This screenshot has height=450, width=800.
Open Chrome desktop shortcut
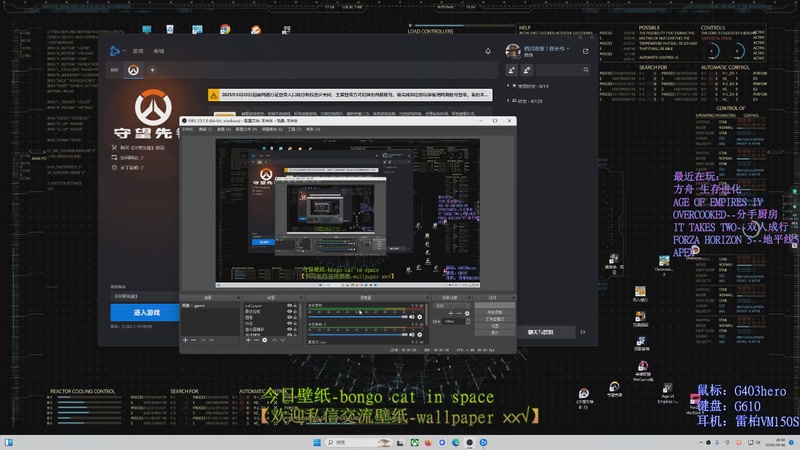click(x=225, y=29)
